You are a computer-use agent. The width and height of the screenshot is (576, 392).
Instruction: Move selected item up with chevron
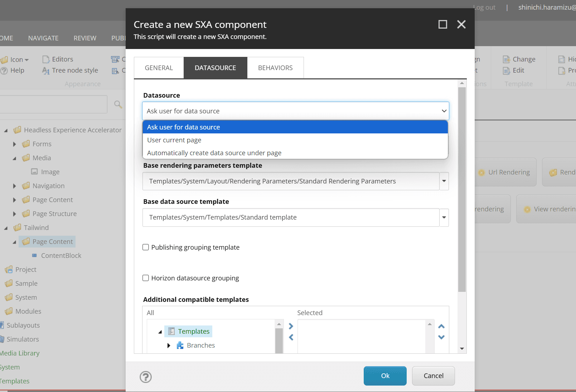[441, 326]
